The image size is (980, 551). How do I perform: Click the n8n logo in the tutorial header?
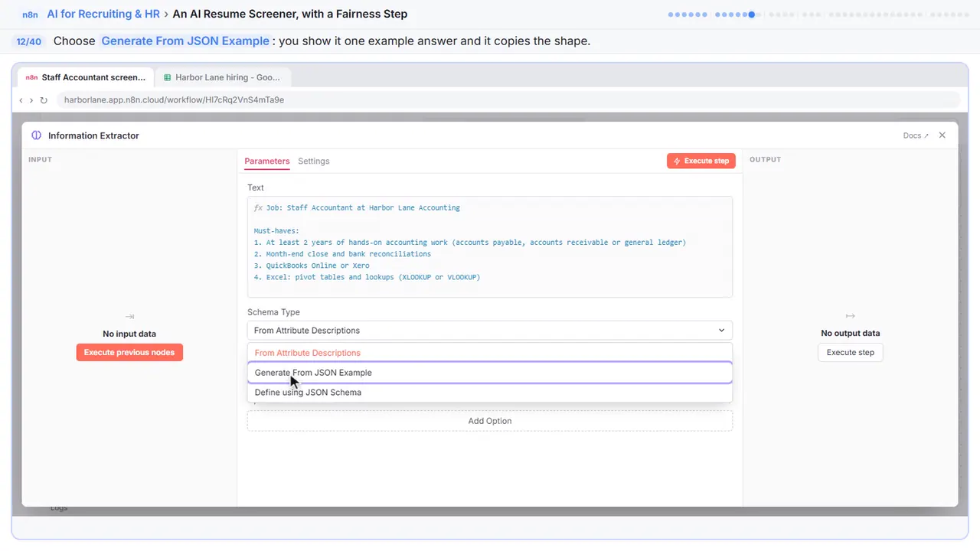tap(31, 14)
